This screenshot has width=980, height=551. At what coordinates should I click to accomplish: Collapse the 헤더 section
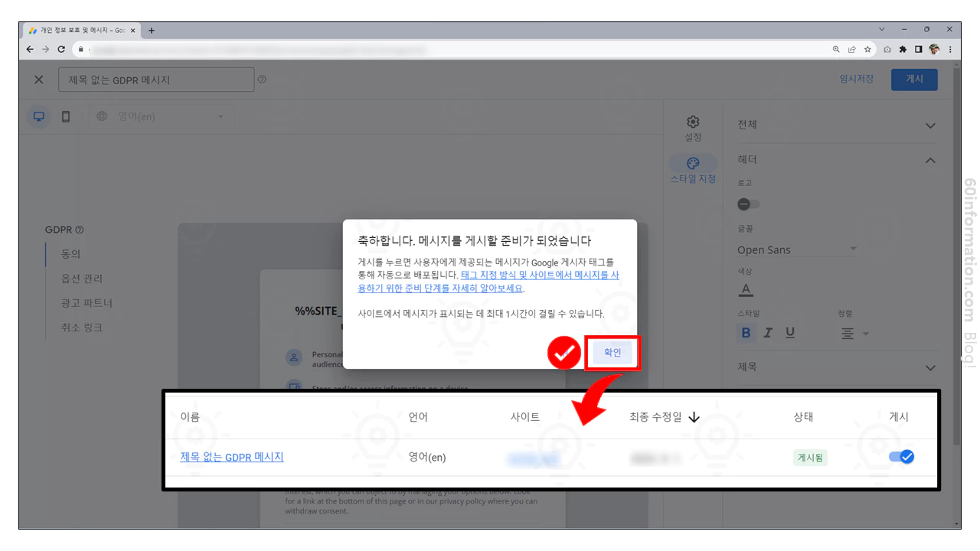pyautogui.click(x=929, y=160)
